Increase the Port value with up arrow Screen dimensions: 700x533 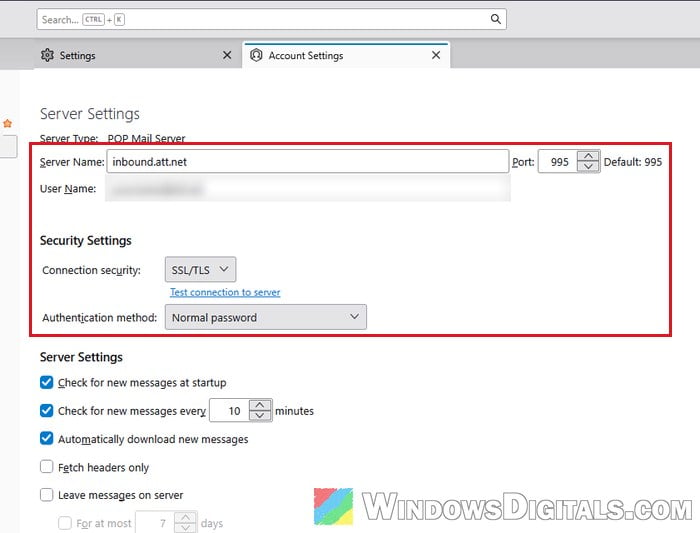[588, 156]
